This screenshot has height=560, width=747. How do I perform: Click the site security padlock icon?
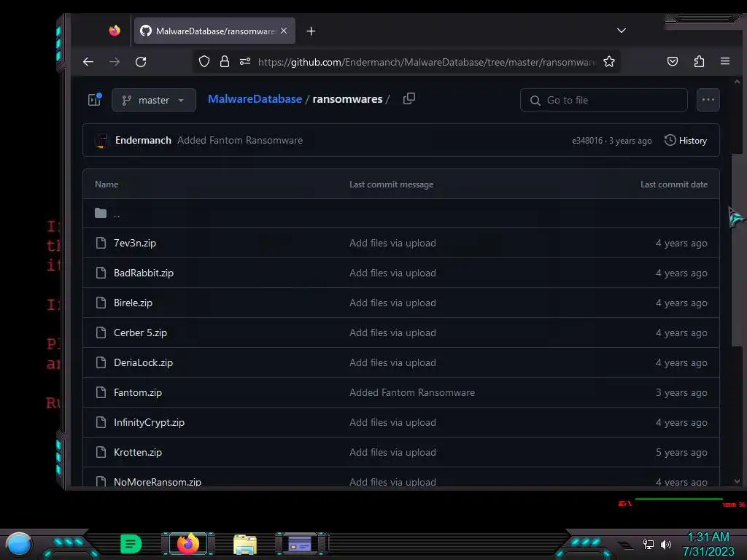coord(225,61)
